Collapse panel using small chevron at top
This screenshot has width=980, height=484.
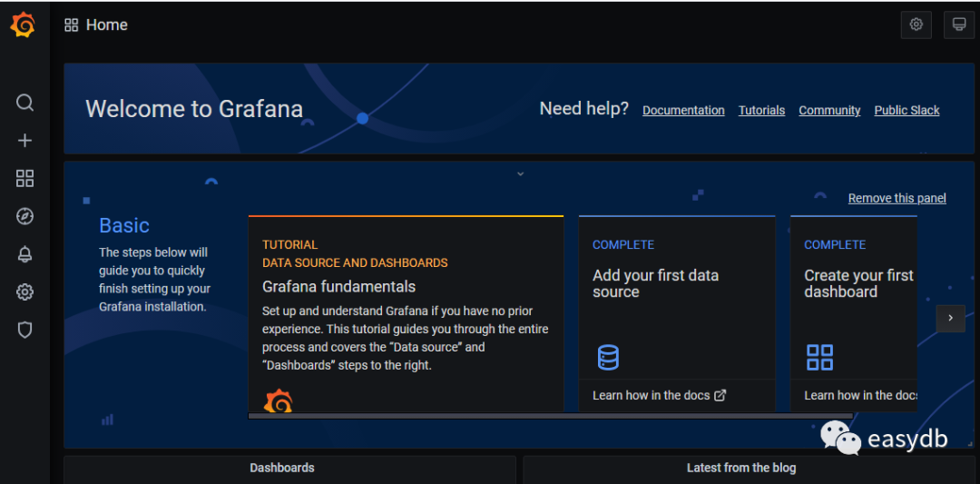(x=520, y=173)
